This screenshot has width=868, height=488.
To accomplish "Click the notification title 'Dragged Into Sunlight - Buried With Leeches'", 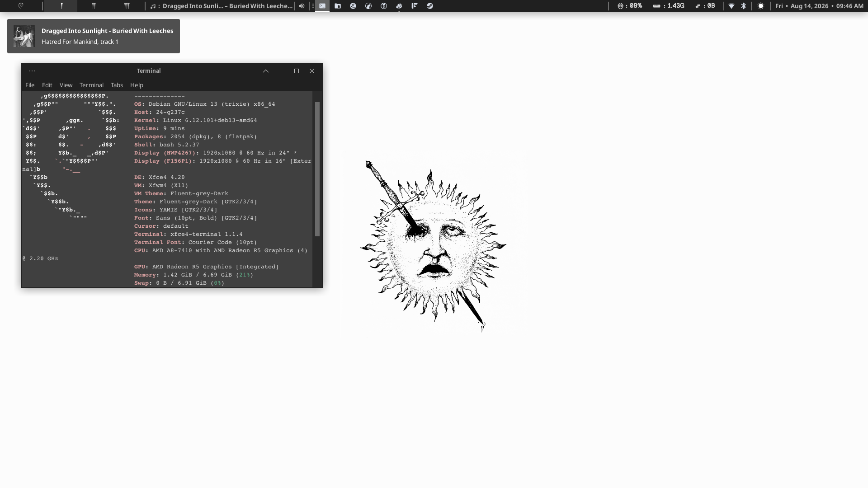I will tap(108, 31).
